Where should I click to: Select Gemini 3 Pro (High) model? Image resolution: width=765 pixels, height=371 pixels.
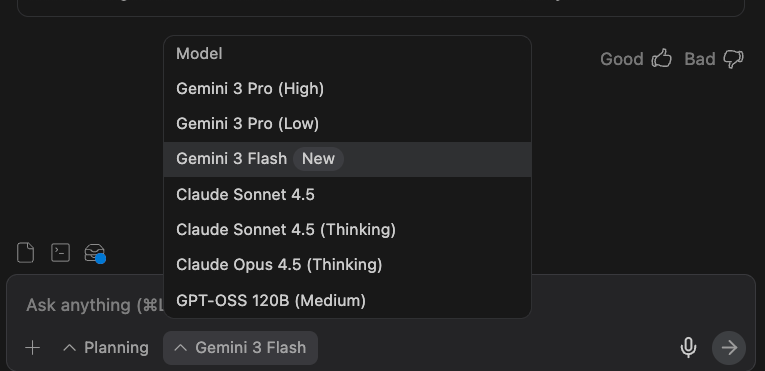(347, 89)
